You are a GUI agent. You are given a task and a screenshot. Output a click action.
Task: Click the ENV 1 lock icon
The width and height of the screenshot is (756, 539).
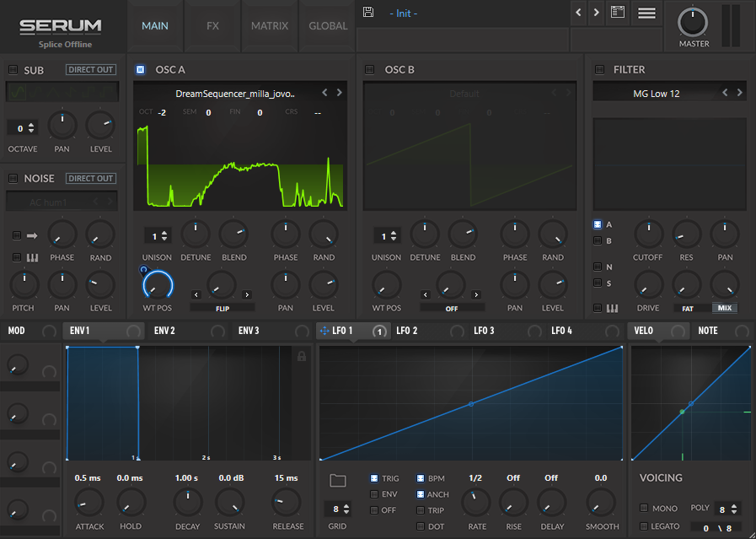click(x=302, y=357)
